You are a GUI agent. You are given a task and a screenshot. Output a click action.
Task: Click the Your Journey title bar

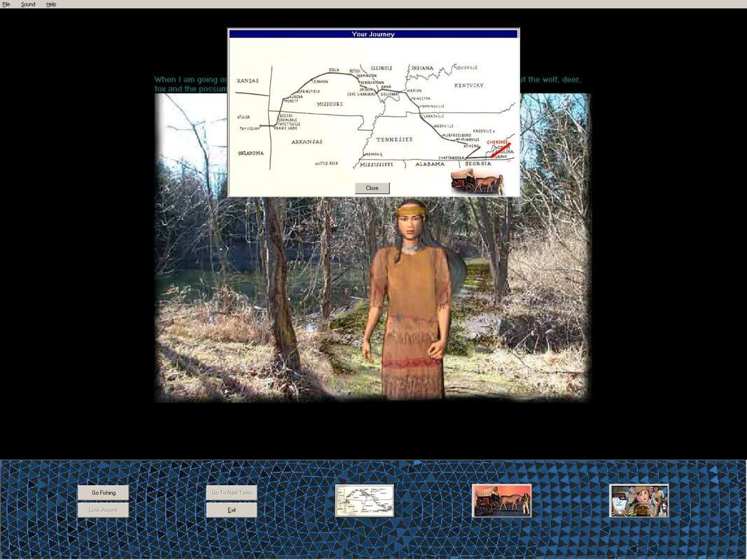374,34
